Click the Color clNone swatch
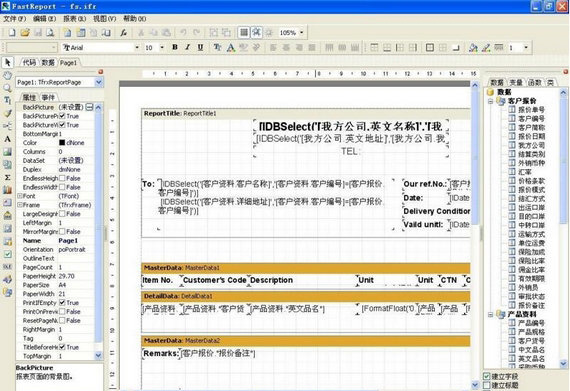The width and height of the screenshot is (570, 391). [x=62, y=143]
